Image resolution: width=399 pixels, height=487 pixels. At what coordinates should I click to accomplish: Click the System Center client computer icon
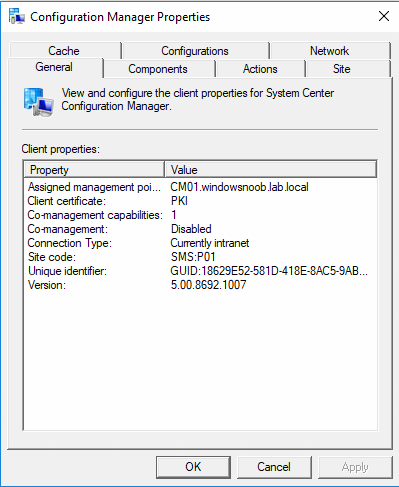click(39, 102)
